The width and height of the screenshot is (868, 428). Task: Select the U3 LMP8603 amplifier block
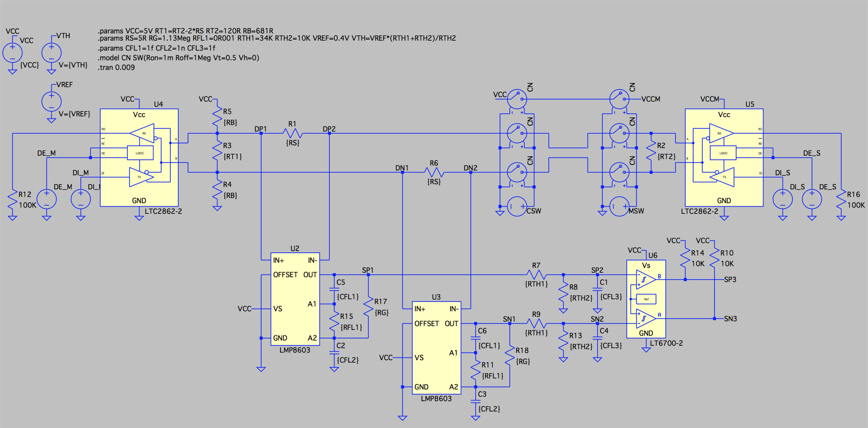436,348
